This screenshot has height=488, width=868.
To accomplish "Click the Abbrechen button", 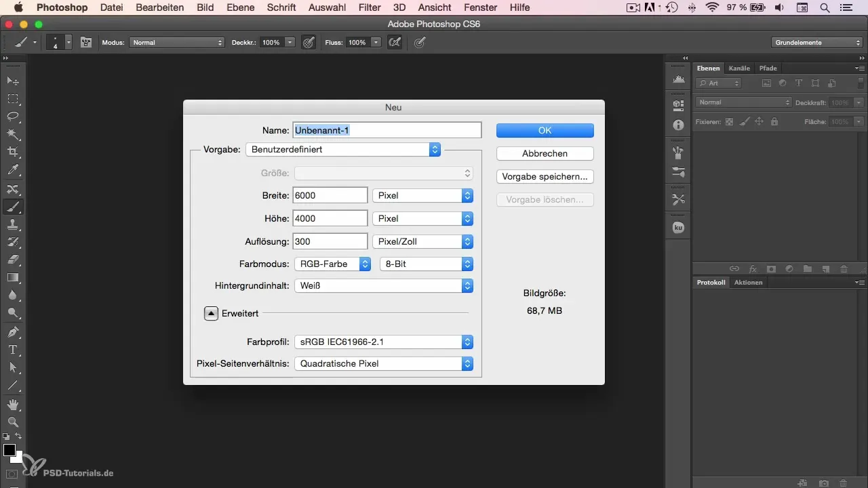I will point(545,153).
